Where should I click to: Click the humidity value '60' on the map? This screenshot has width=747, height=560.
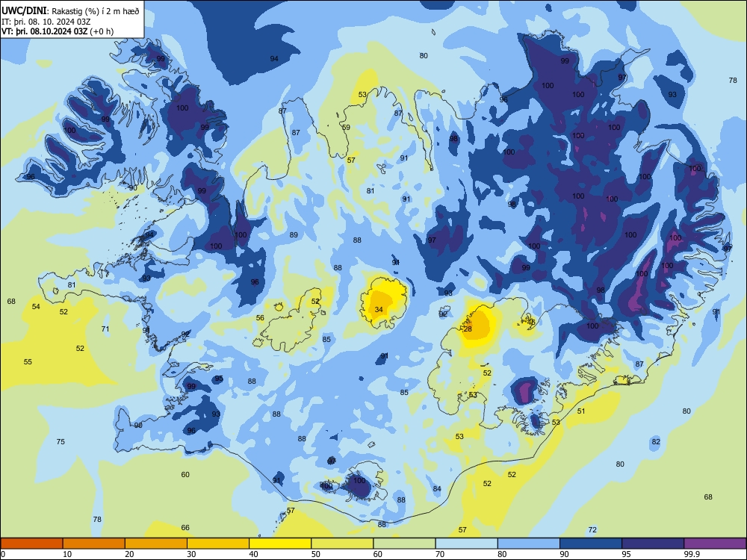(x=185, y=475)
